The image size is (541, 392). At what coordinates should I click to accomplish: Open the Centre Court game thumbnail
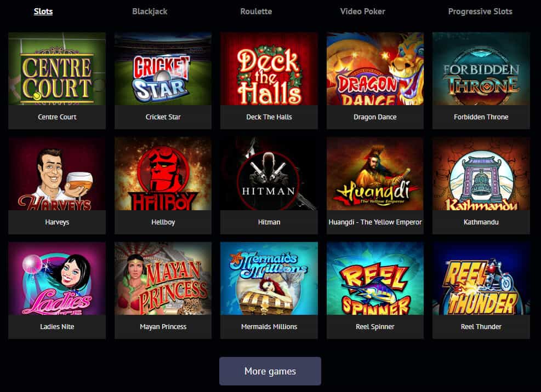pyautogui.click(x=57, y=68)
